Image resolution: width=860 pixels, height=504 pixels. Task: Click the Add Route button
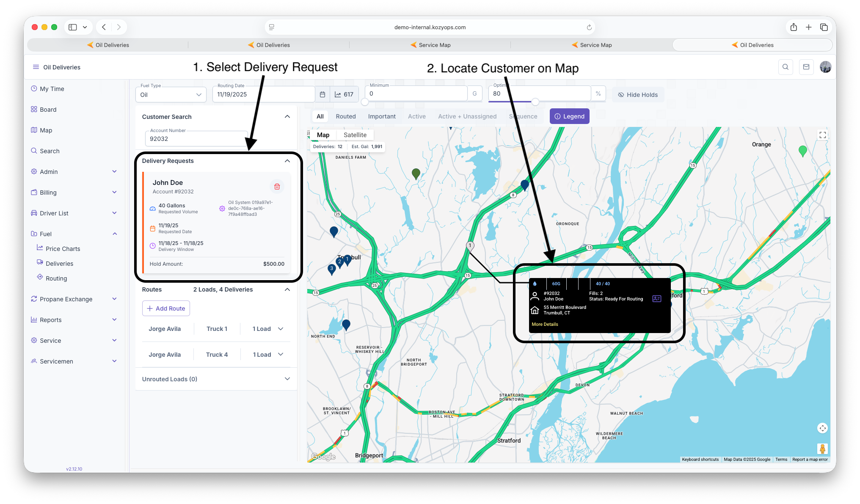click(166, 308)
